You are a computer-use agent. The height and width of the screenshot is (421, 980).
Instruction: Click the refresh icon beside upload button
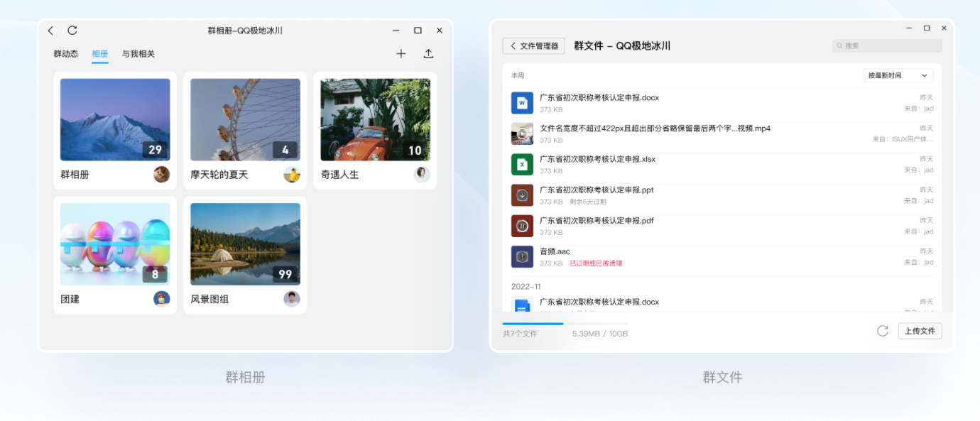pos(883,331)
